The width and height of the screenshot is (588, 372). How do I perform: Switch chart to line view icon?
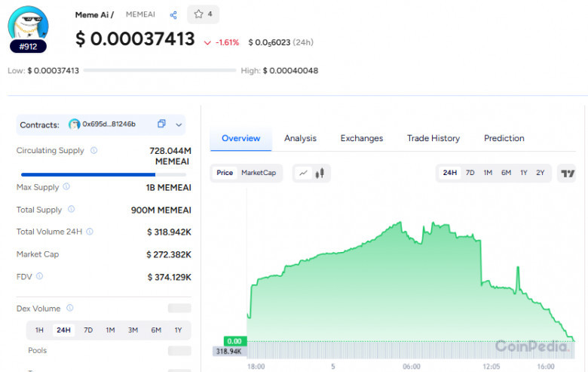(303, 173)
